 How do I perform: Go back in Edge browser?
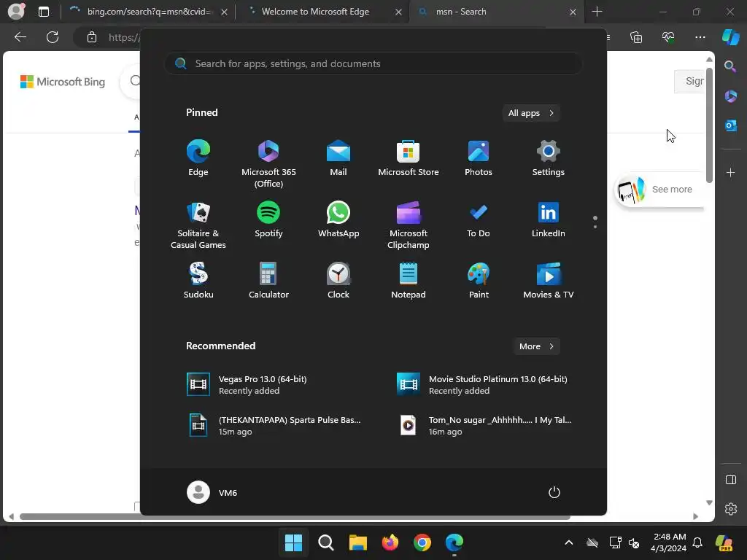(x=20, y=36)
